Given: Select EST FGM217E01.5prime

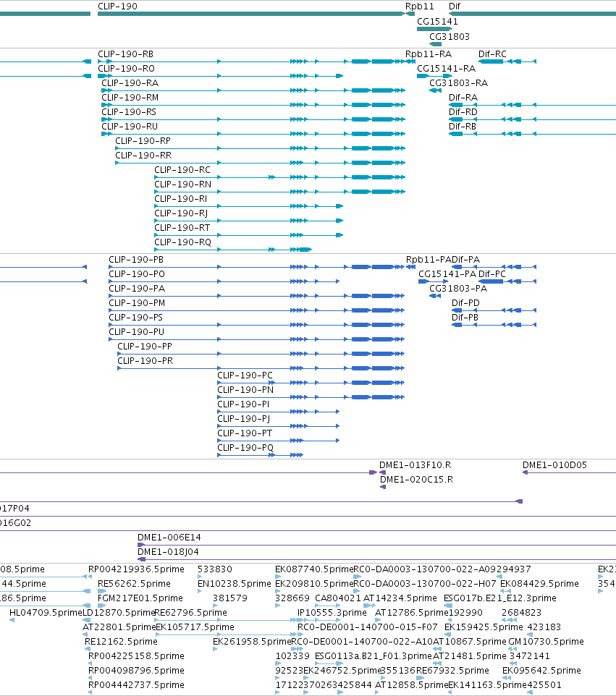Looking at the screenshot, I should pyautogui.click(x=140, y=598).
